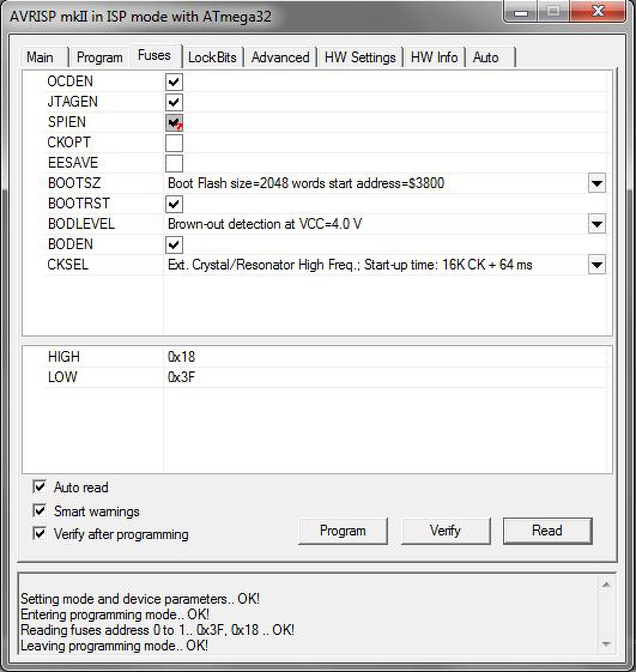Image resolution: width=636 pixels, height=672 pixels.
Task: Open the HW Info tab
Action: click(434, 57)
